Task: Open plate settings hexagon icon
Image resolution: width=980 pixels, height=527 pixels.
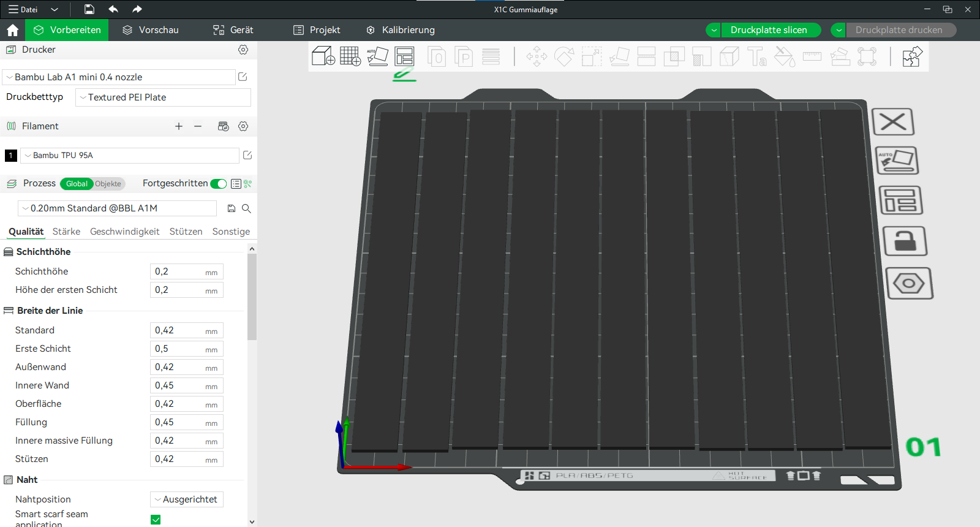Action: [x=909, y=283]
